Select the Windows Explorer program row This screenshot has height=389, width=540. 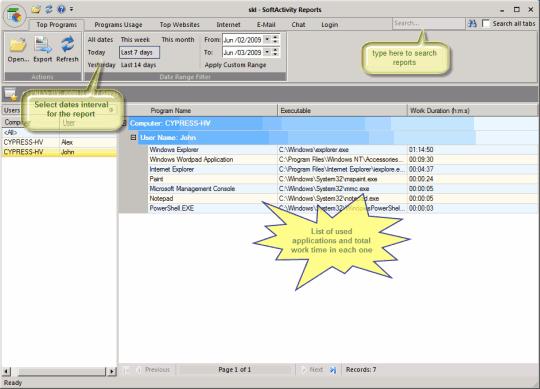point(343,150)
